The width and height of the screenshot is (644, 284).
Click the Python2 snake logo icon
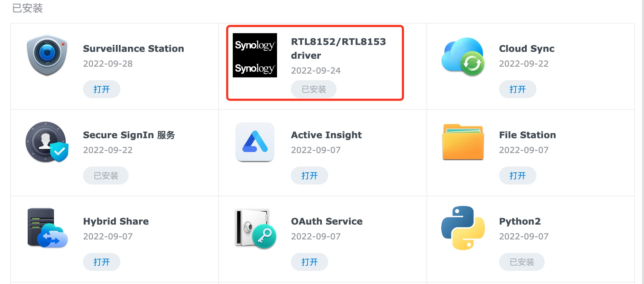(x=463, y=228)
